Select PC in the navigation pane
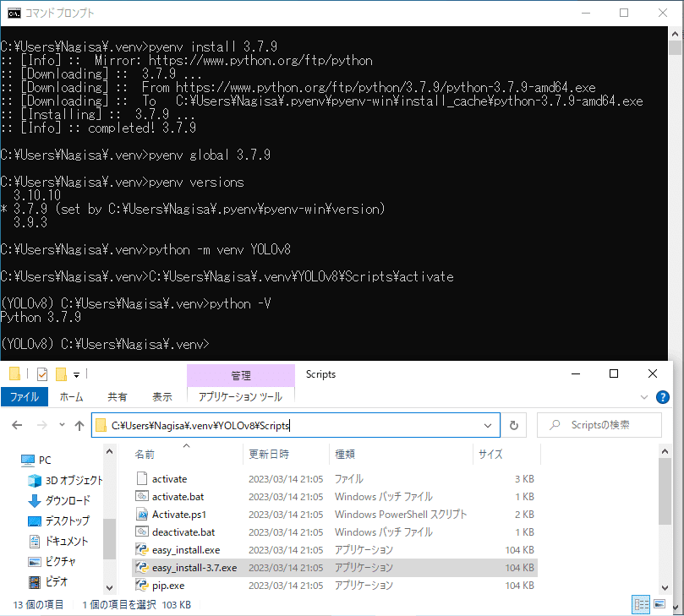Image resolution: width=684 pixels, height=616 pixels. point(45,460)
